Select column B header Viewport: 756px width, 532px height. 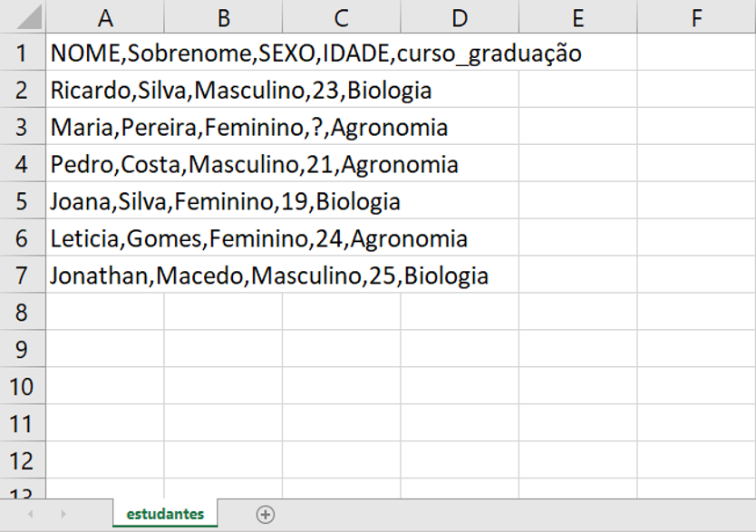pos(223,16)
